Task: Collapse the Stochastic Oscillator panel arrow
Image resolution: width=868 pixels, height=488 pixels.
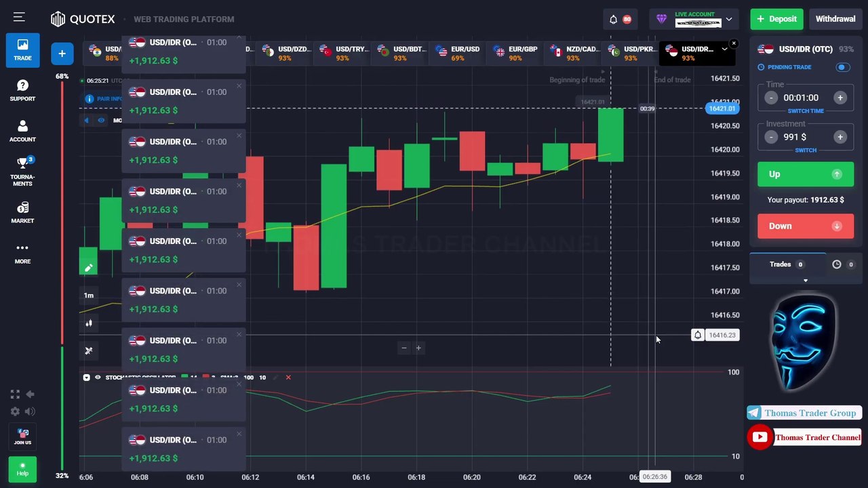Action: 86,378
